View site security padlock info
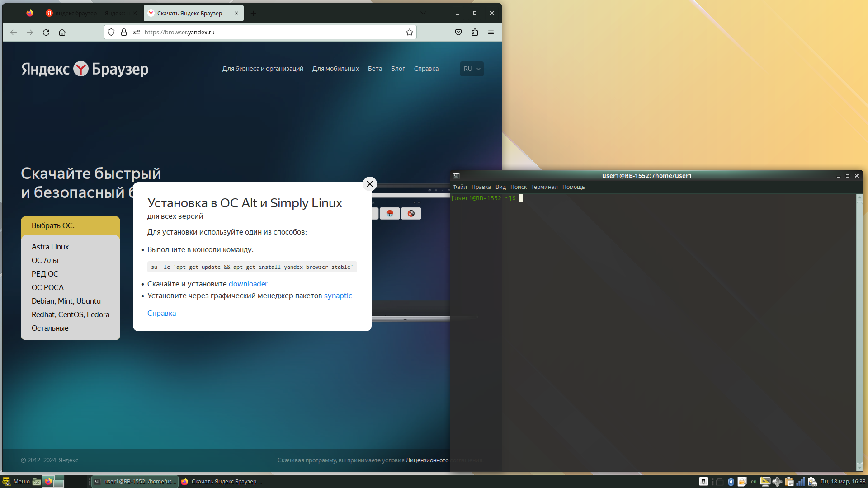The width and height of the screenshot is (868, 488). (x=124, y=32)
